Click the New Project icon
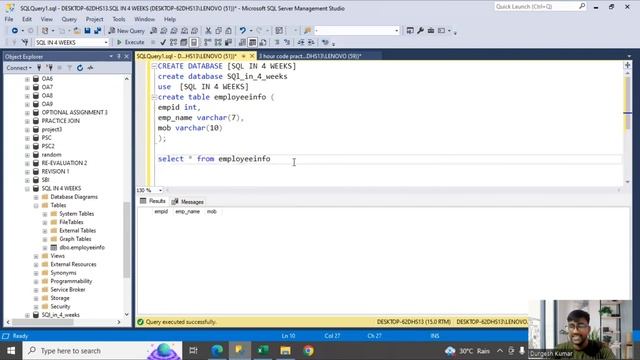The width and height of the screenshot is (640, 360). click(x=45, y=31)
